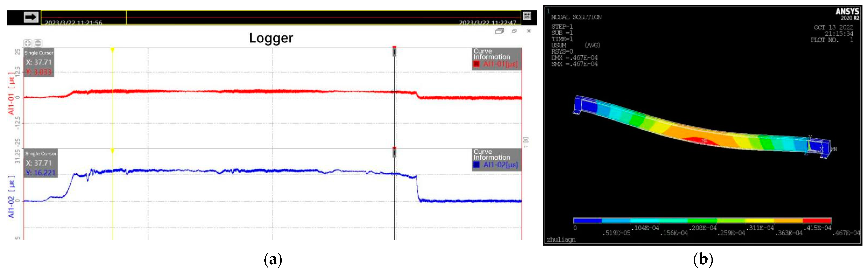The image size is (868, 273).
Task: Click the zoom in plus icon
Action: tap(28, 43)
